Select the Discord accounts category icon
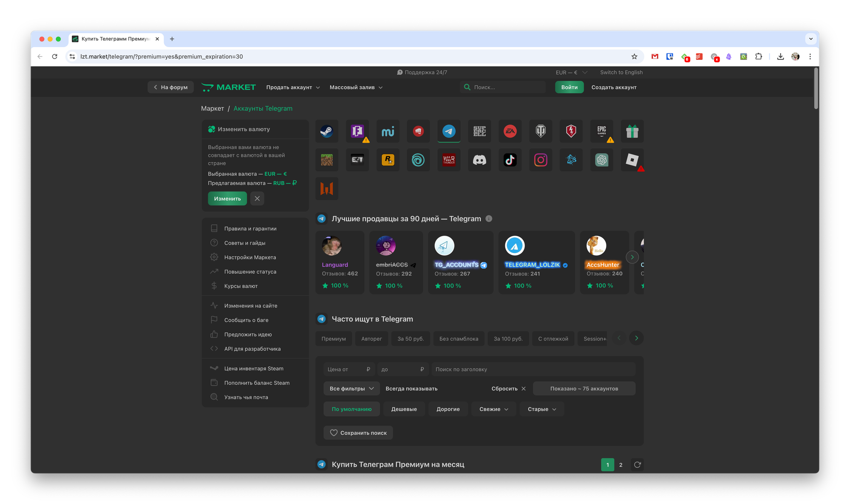This screenshot has width=850, height=504. click(479, 160)
